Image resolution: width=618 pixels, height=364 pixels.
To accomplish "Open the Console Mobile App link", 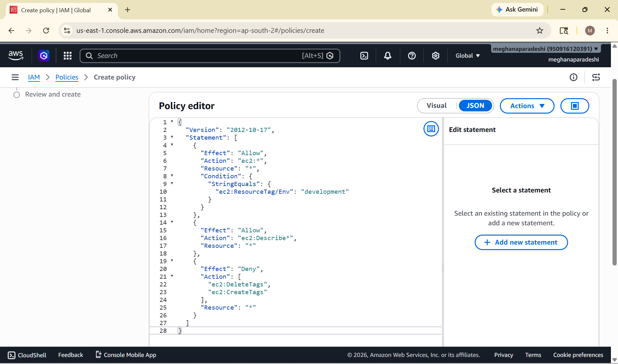I will point(126,355).
